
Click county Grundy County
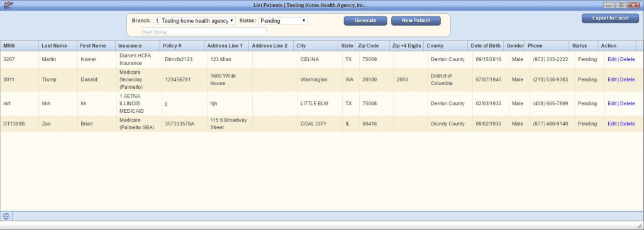tap(447, 124)
